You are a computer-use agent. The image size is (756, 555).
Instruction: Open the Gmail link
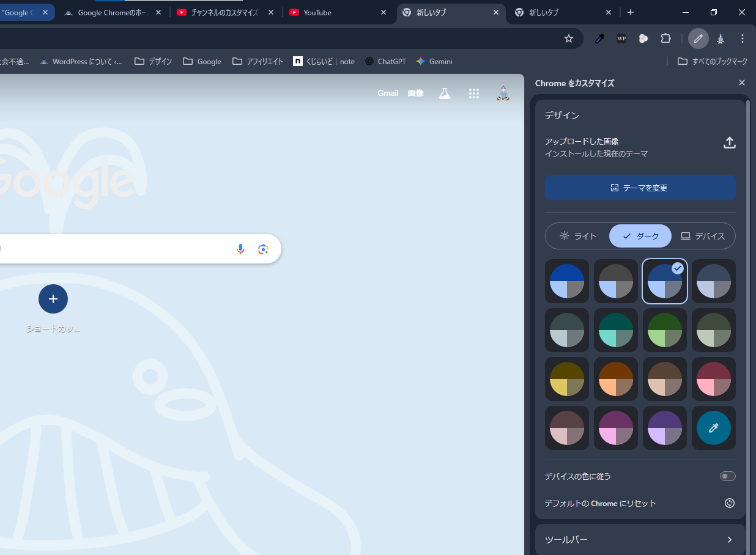point(388,94)
